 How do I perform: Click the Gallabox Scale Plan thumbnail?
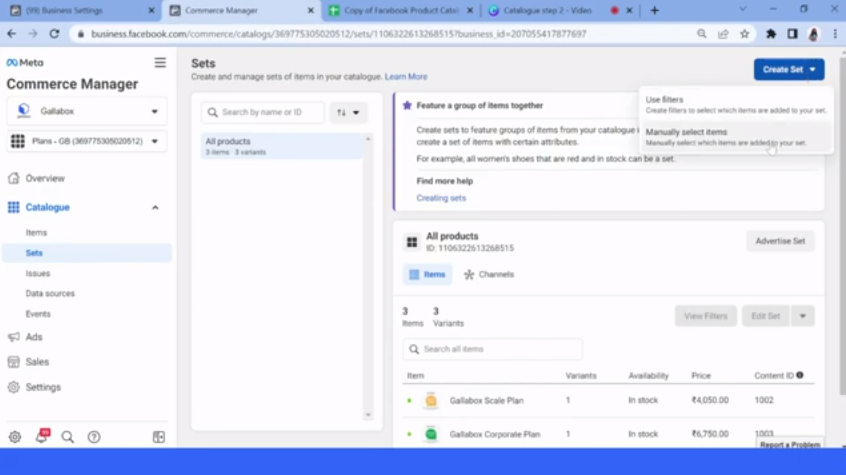[431, 401]
